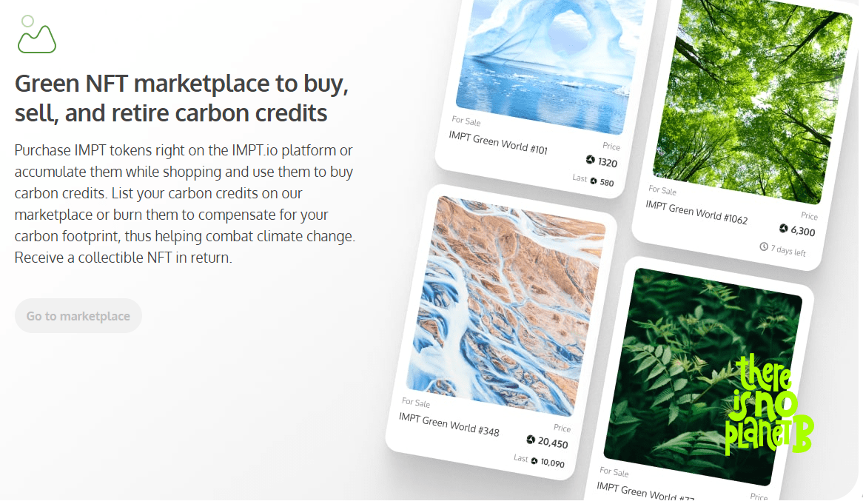Click token icon next to Last 10,090

point(534,460)
